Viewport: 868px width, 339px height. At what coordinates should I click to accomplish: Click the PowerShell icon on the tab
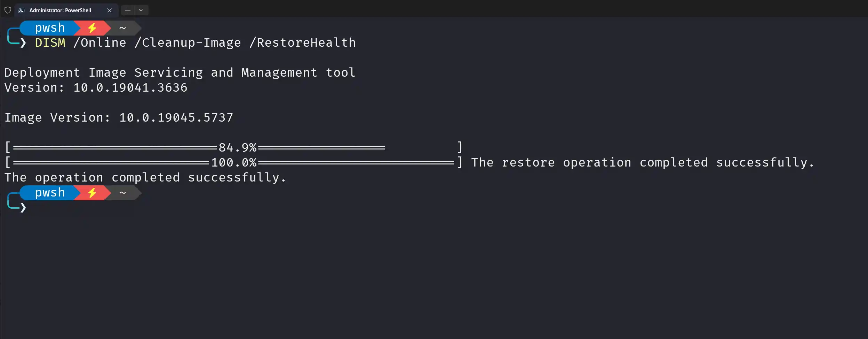(x=22, y=10)
